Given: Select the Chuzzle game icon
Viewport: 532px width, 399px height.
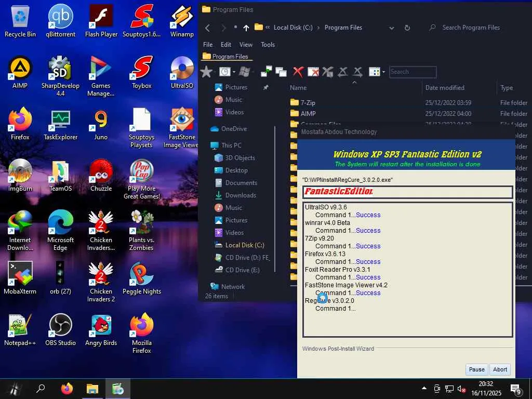Looking at the screenshot, I should coord(101,176).
